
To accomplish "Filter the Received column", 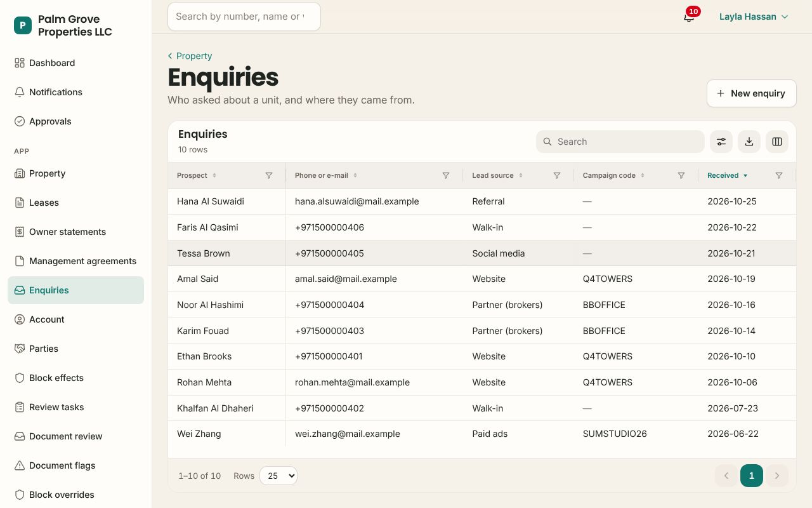I will pos(779,175).
